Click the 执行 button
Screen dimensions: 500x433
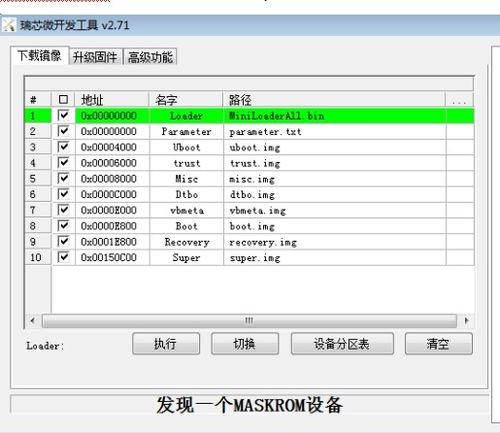pos(166,344)
